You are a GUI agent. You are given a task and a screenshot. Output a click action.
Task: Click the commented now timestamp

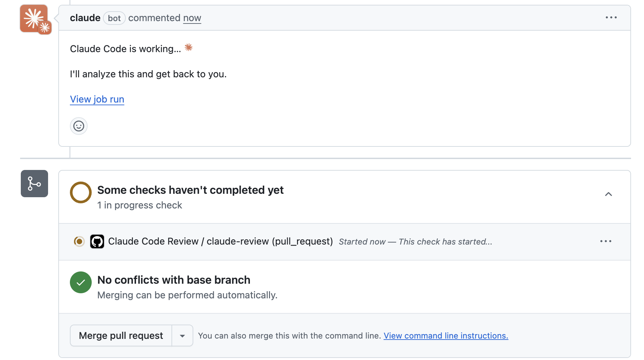click(x=192, y=18)
